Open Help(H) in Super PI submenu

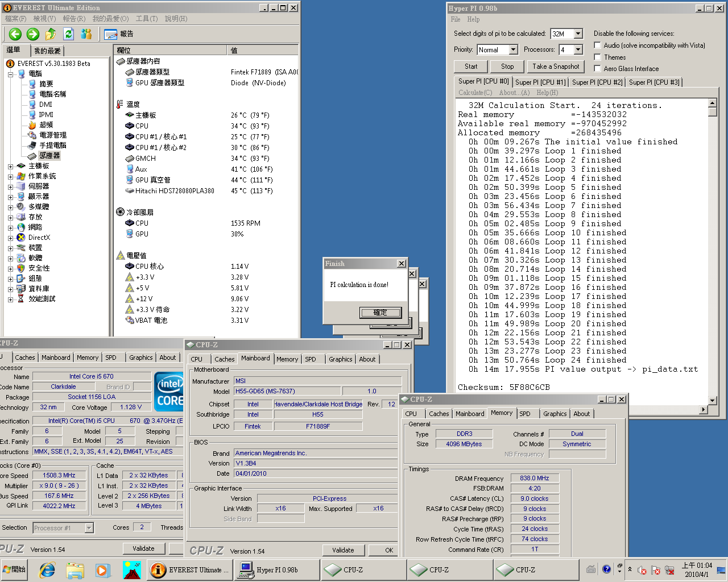[x=547, y=93]
